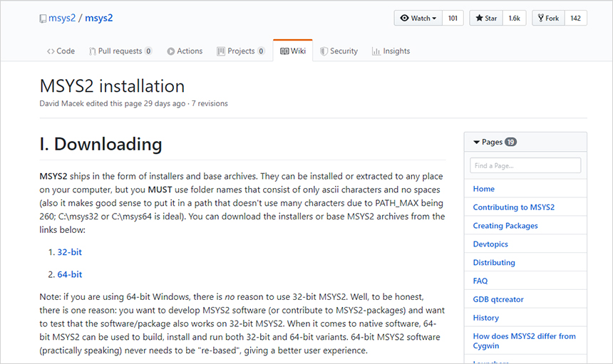Screen dimensions: 613x364
Task: Open Contributing to MSYS2 page
Action: (x=514, y=207)
